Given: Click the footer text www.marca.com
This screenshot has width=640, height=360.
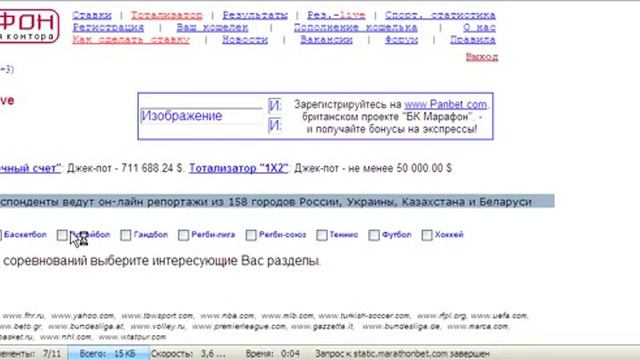Looking at the screenshot, I should coord(478,327).
